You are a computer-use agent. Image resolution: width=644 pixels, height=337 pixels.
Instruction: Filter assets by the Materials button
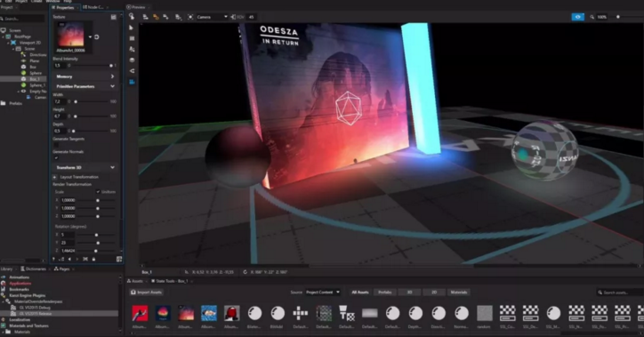coord(458,293)
